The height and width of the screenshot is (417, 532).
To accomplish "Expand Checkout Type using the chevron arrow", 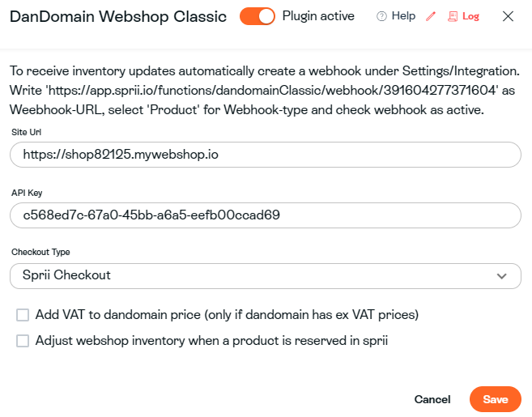I will pos(503,276).
